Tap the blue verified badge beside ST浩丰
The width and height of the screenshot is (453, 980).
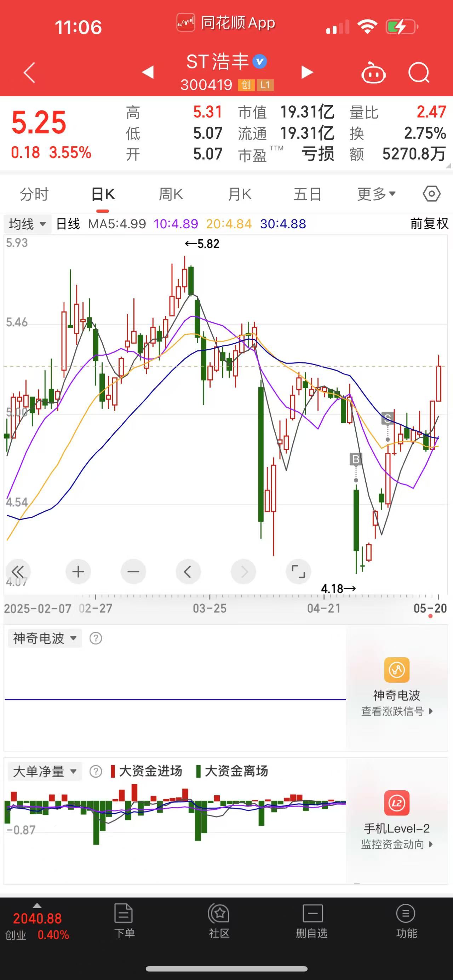[260, 62]
